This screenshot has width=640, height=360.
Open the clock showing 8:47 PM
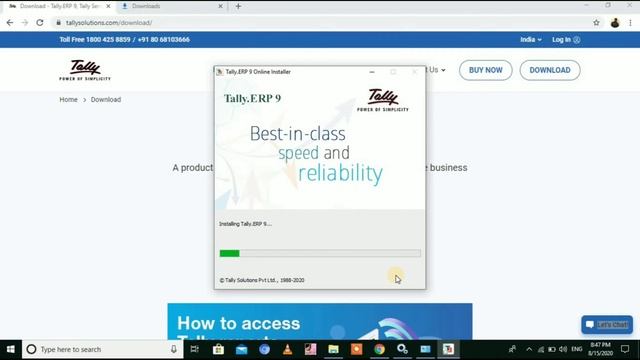tap(600, 349)
